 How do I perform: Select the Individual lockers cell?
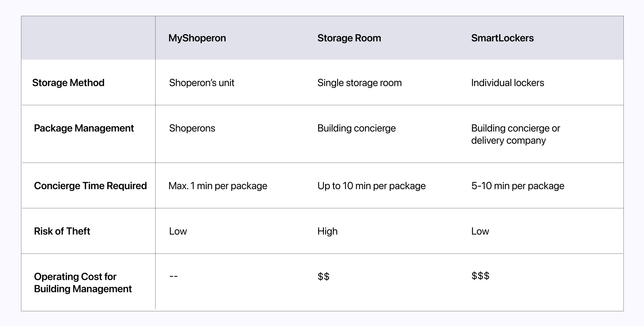click(x=507, y=83)
